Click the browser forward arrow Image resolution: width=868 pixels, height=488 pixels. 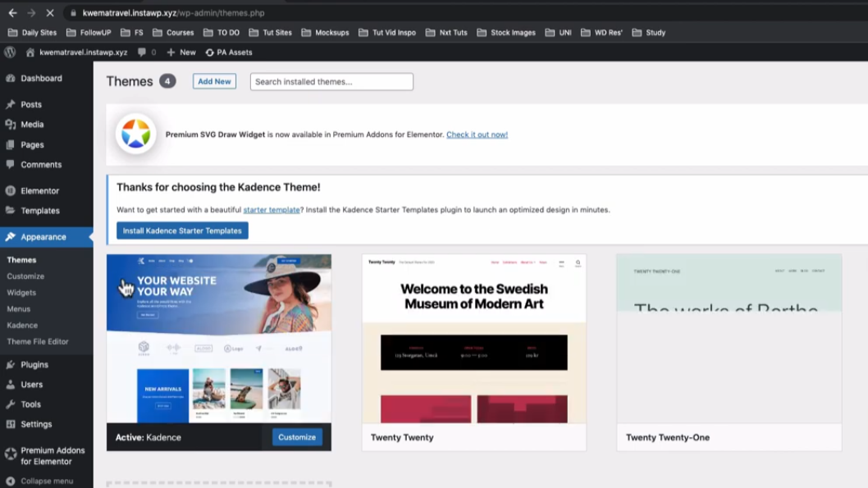(31, 13)
